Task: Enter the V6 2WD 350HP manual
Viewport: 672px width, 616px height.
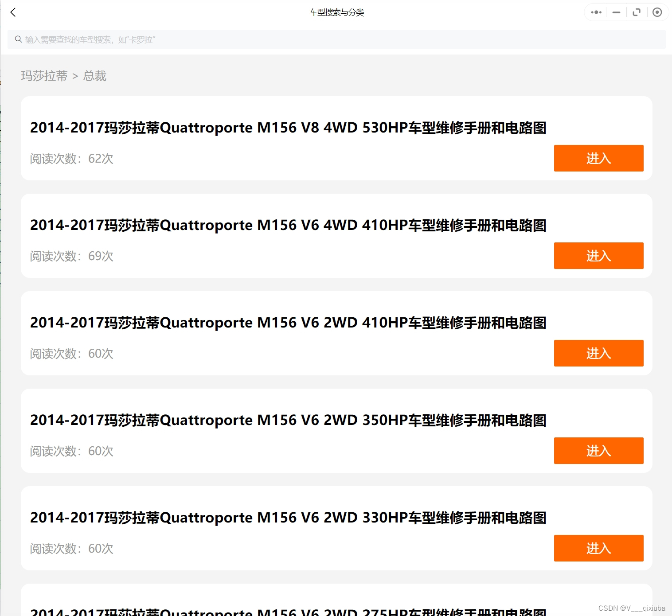Action: pos(598,451)
